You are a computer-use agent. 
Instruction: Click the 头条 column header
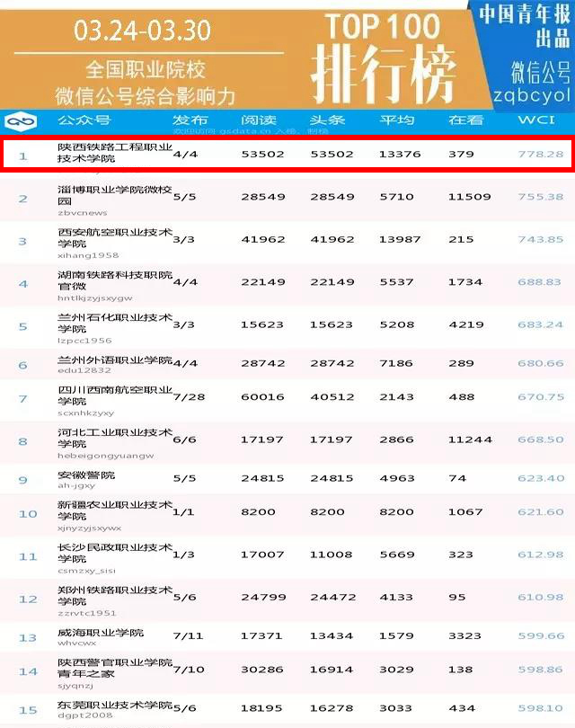tap(328, 120)
